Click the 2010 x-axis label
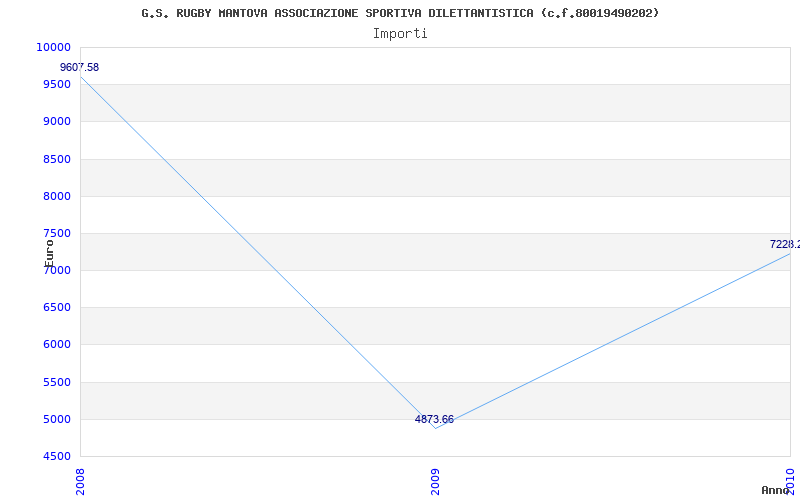The width and height of the screenshot is (800, 500). point(790,482)
